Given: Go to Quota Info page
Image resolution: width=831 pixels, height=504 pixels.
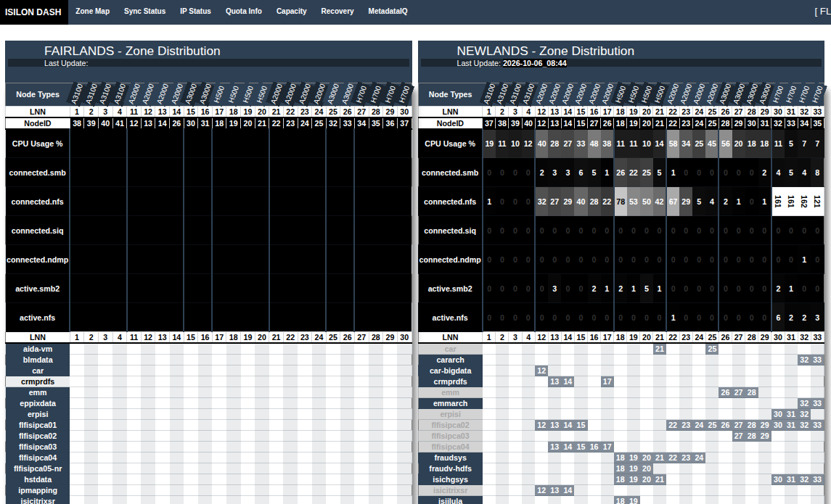Looking at the screenshot, I should 244,11.
